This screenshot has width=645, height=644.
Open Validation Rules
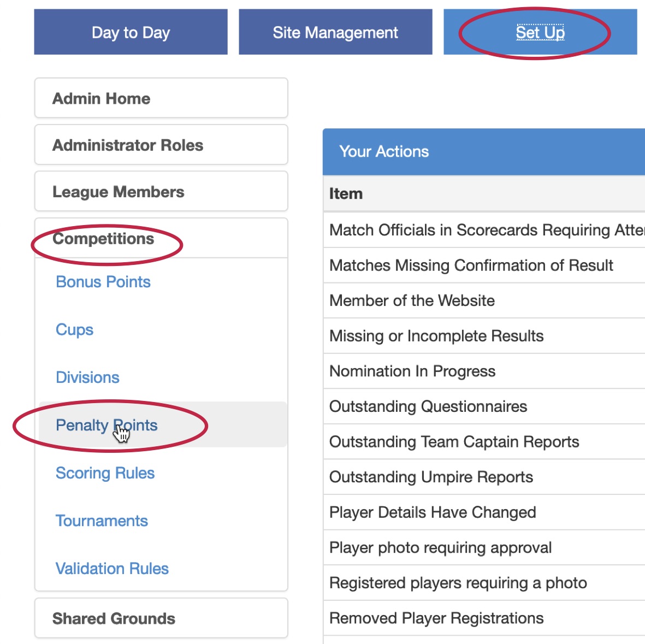tap(113, 568)
